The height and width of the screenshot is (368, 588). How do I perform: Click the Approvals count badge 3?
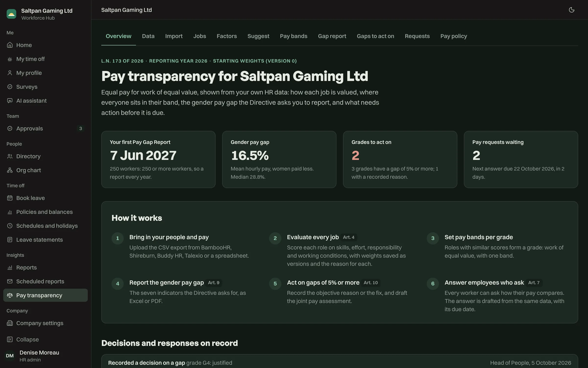[81, 128]
